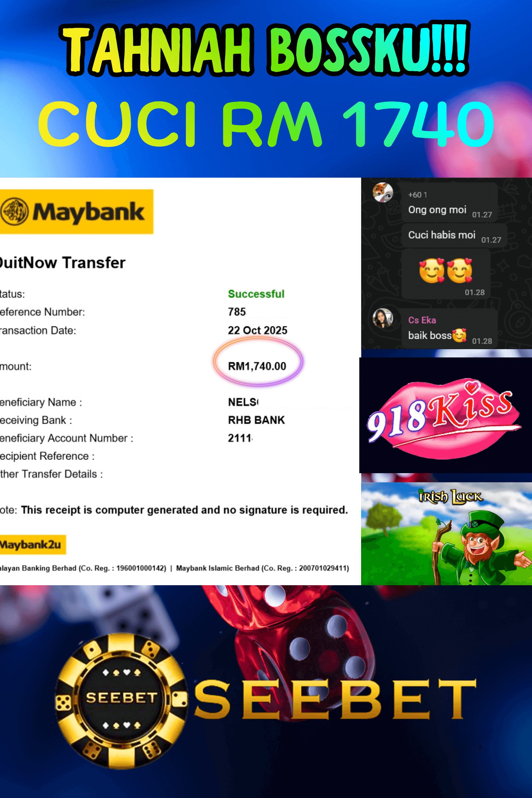Viewport: 532px width, 798px height.
Task: Click the TAHNIAH BOSSKU headline
Action: [265, 48]
